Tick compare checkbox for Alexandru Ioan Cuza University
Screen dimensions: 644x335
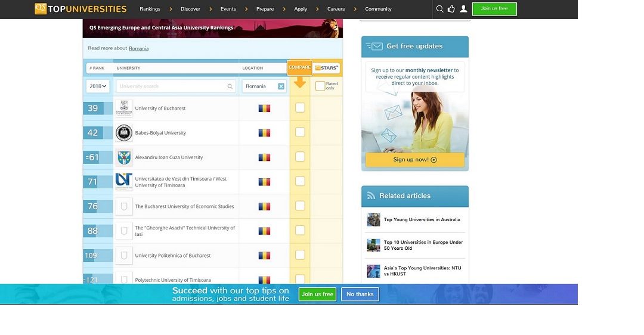tap(300, 156)
